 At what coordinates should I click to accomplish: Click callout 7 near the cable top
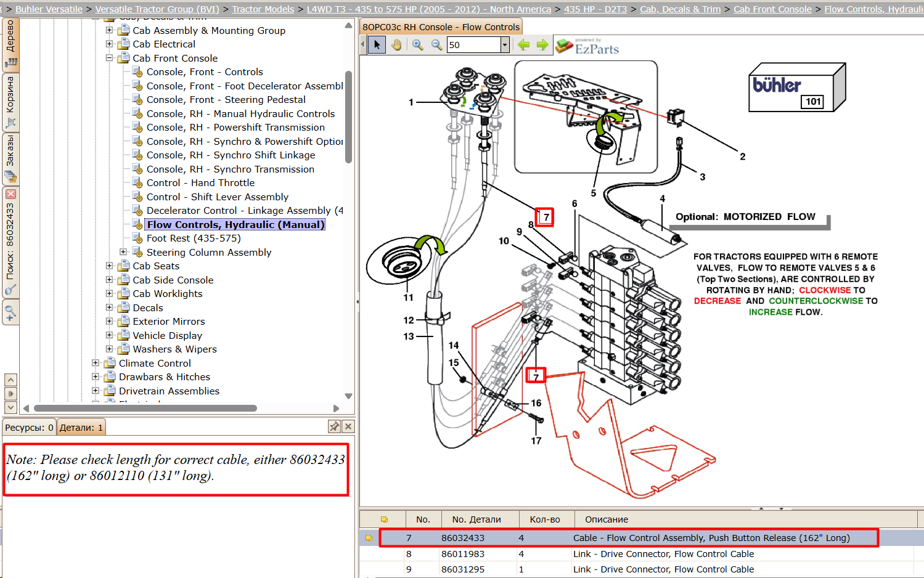(x=545, y=217)
